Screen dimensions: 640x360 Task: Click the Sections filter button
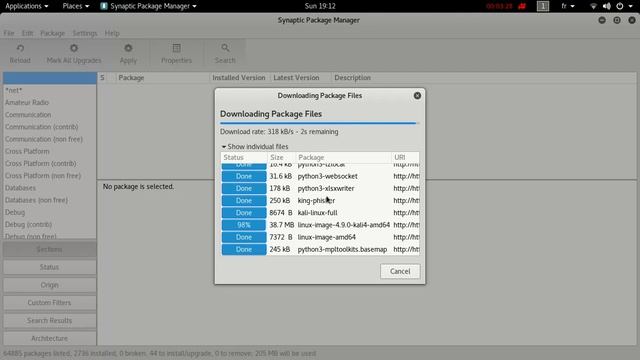(49, 249)
